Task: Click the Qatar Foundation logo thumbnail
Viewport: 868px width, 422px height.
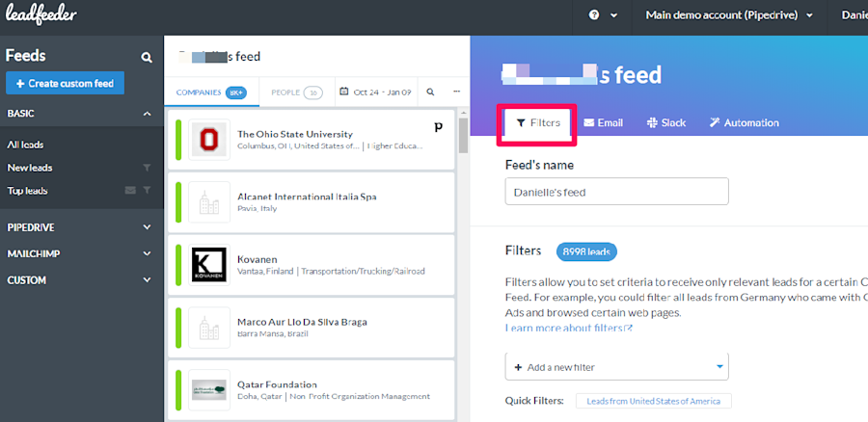Action: click(x=208, y=390)
